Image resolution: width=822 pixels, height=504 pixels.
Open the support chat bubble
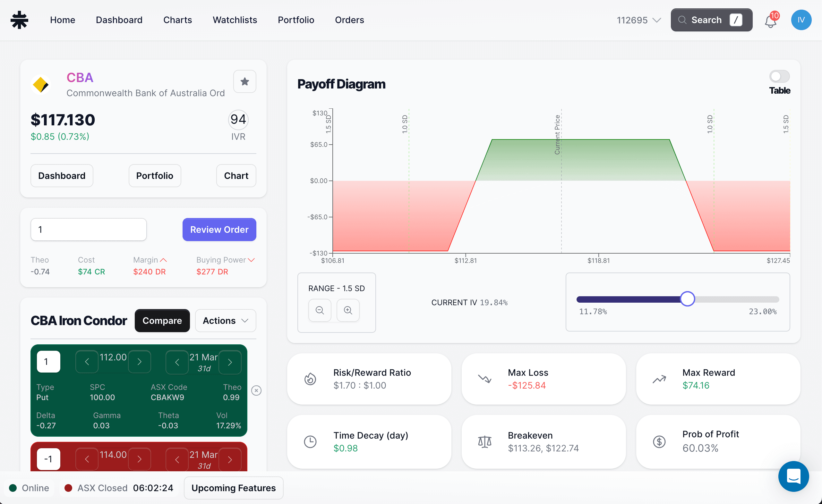click(x=793, y=476)
